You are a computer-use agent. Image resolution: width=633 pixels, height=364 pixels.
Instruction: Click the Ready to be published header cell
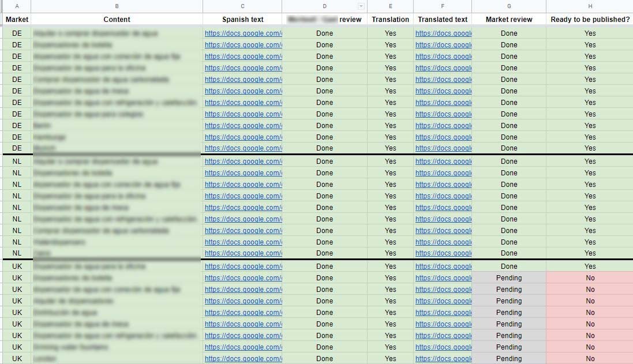pos(590,19)
